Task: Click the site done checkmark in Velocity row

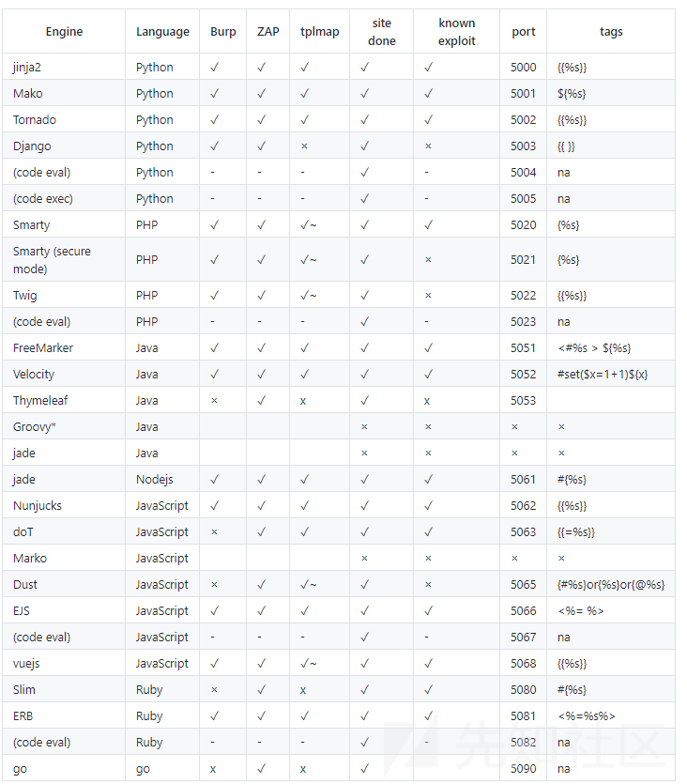Action: point(364,375)
